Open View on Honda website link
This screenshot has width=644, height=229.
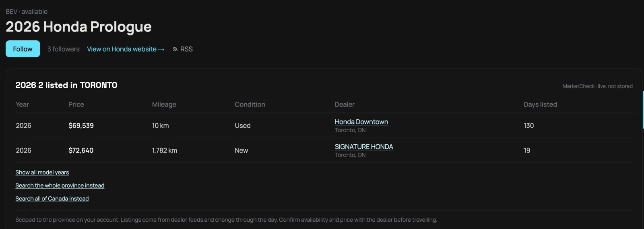coord(126,49)
